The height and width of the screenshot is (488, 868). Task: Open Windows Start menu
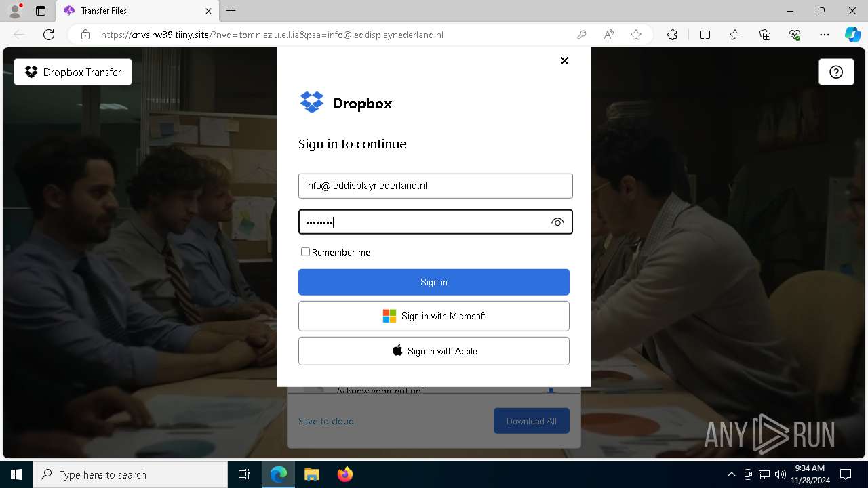pos(16,474)
